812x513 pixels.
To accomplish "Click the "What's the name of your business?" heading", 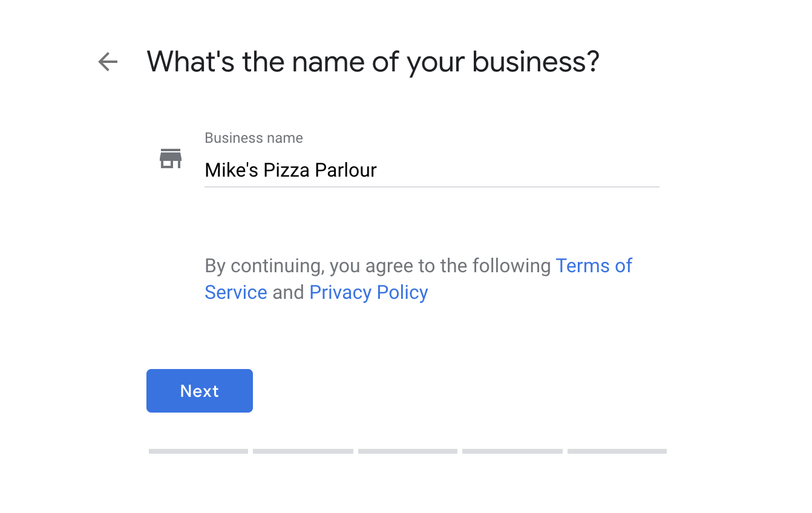I will click(x=373, y=62).
